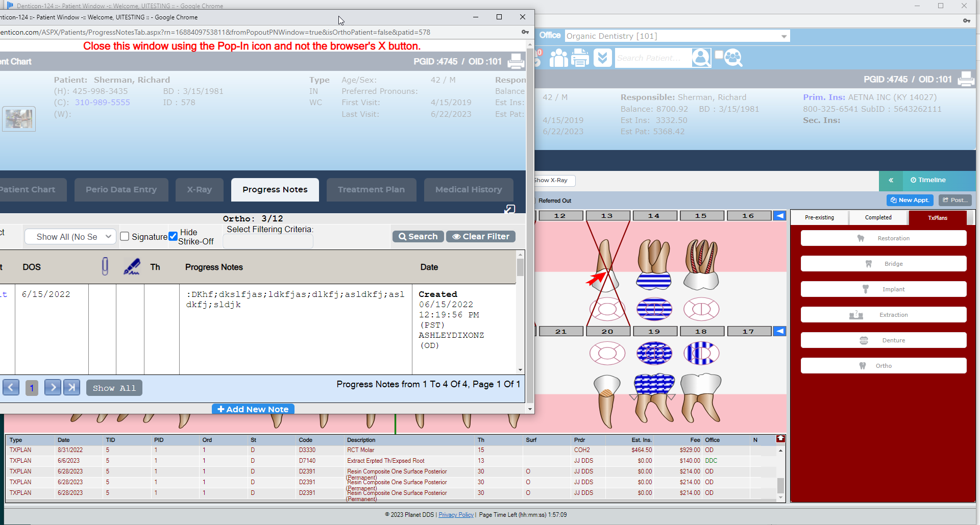The width and height of the screenshot is (980, 525).
Task: Expand the Implant category
Action: [x=884, y=289]
